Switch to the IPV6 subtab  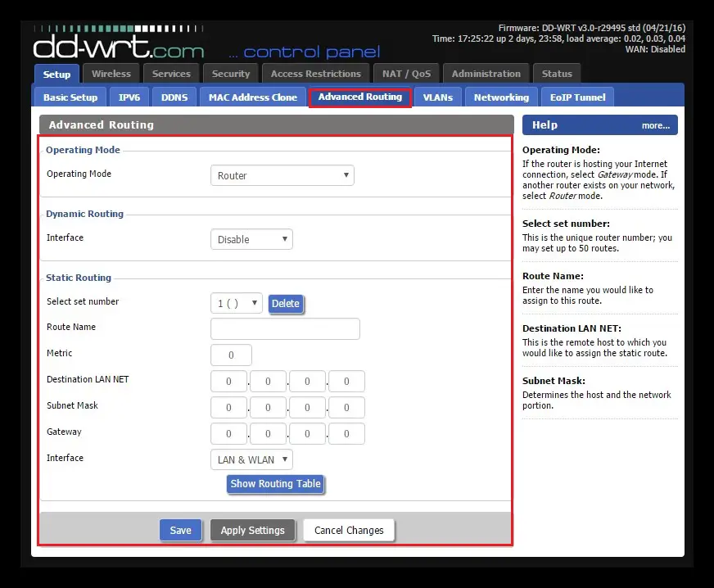click(129, 97)
